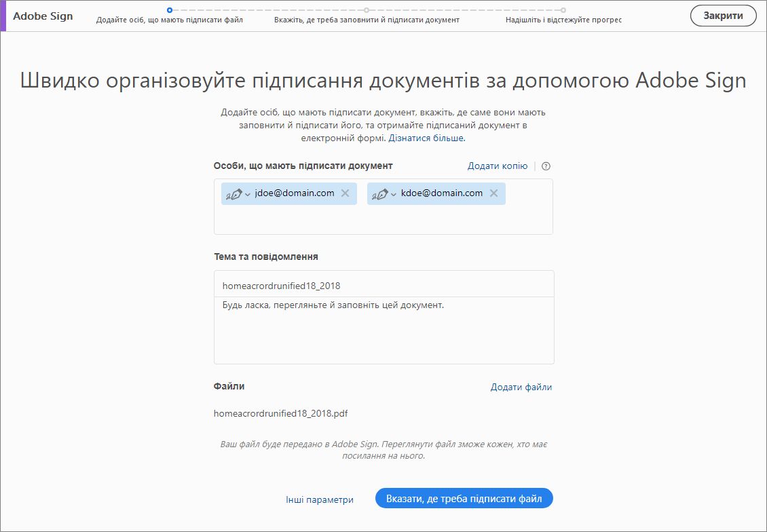
Task: Click Додати копію to add a CC recipient
Action: tap(498, 166)
